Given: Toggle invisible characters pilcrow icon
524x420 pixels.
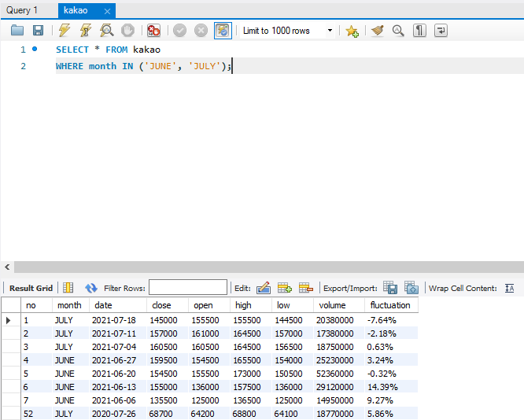Looking at the screenshot, I should pos(419,31).
